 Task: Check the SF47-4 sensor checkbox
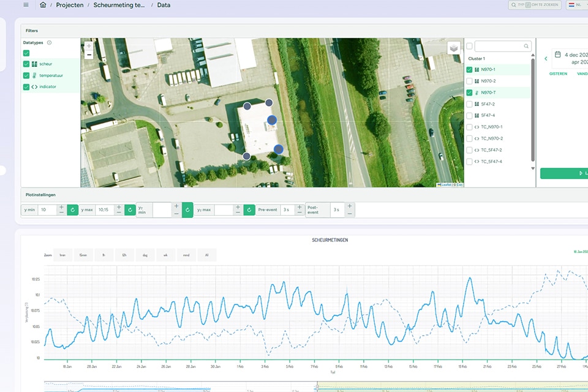pyautogui.click(x=469, y=116)
